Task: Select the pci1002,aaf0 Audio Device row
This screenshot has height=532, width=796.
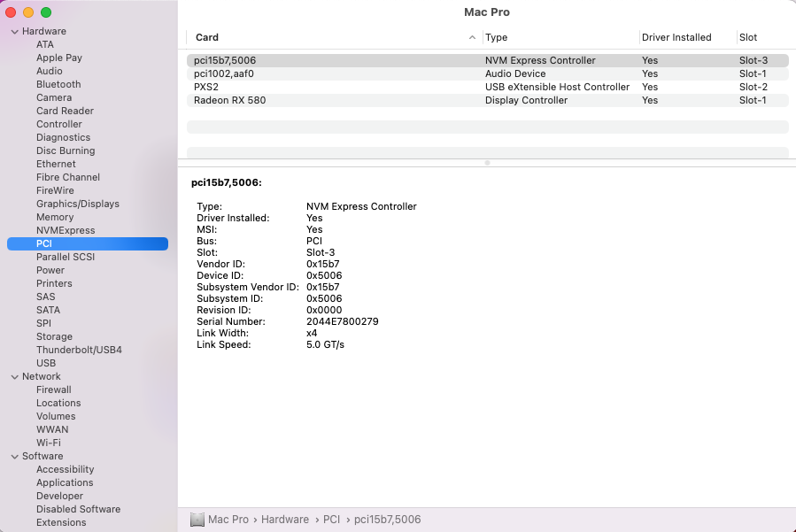Action: (487, 73)
